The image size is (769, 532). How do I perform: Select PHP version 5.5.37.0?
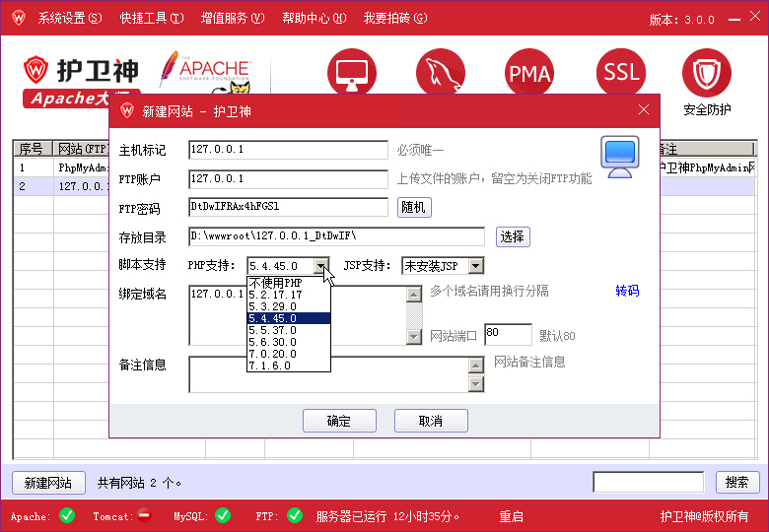point(289,330)
